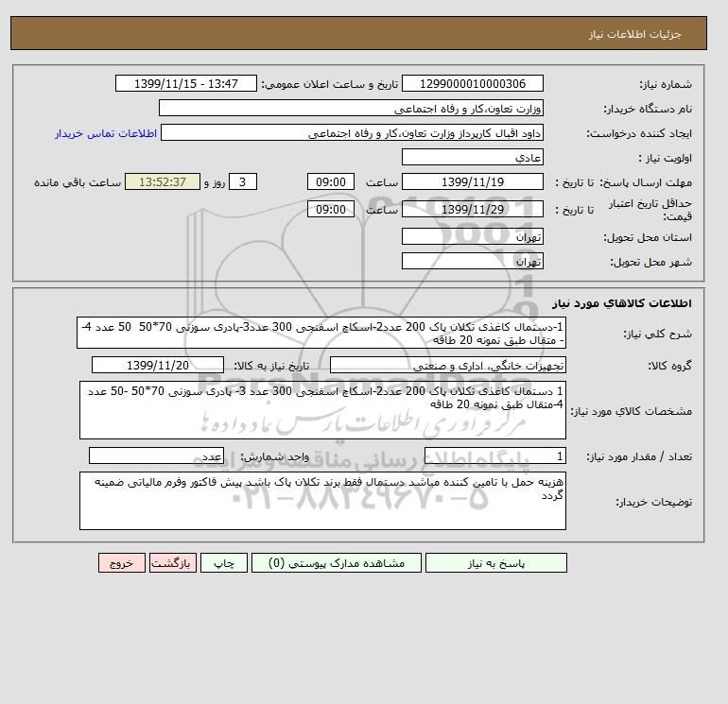Click the goods need date 1399/11/20
Image resolution: width=728 pixels, height=704 pixels.
click(x=158, y=365)
